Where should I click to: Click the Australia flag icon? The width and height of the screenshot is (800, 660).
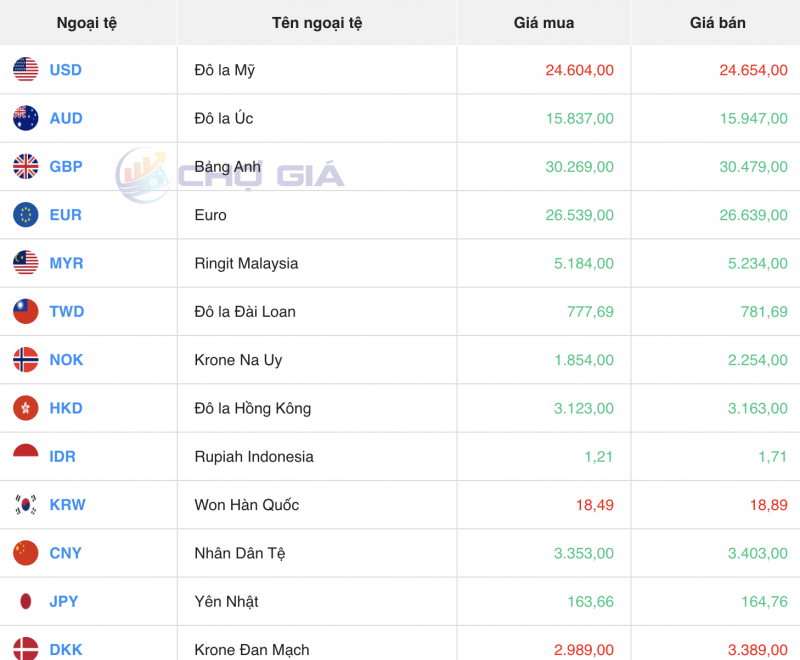26,118
